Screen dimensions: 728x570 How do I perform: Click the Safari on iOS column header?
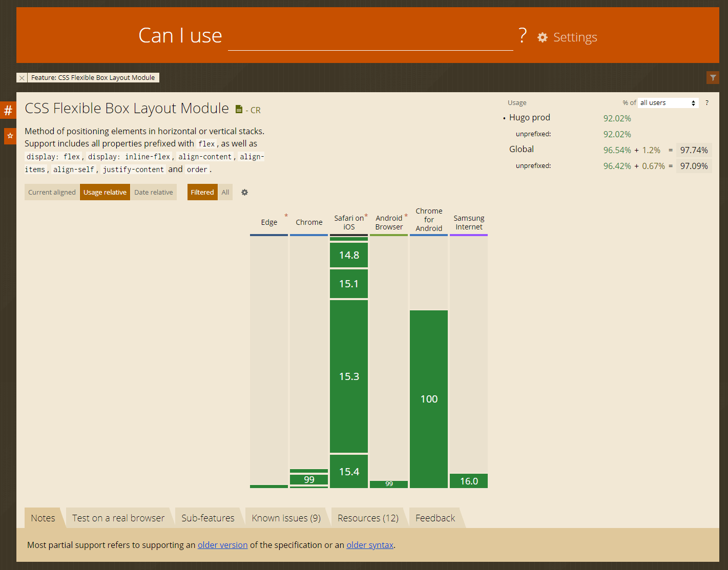pos(349,222)
